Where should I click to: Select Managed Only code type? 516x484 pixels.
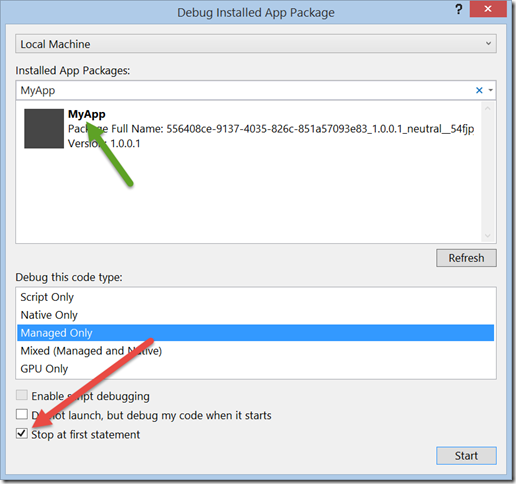coord(256,333)
